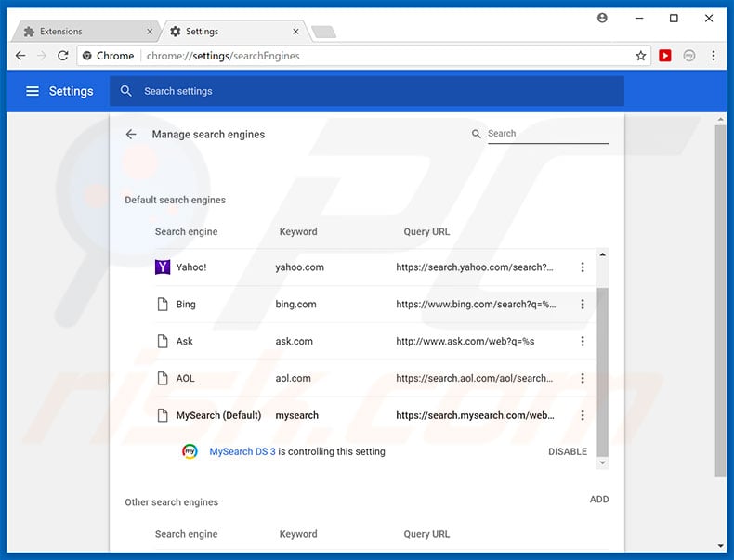Click the search engine list scrollbar thumb
The width and height of the screenshot is (734, 560).
point(602,371)
